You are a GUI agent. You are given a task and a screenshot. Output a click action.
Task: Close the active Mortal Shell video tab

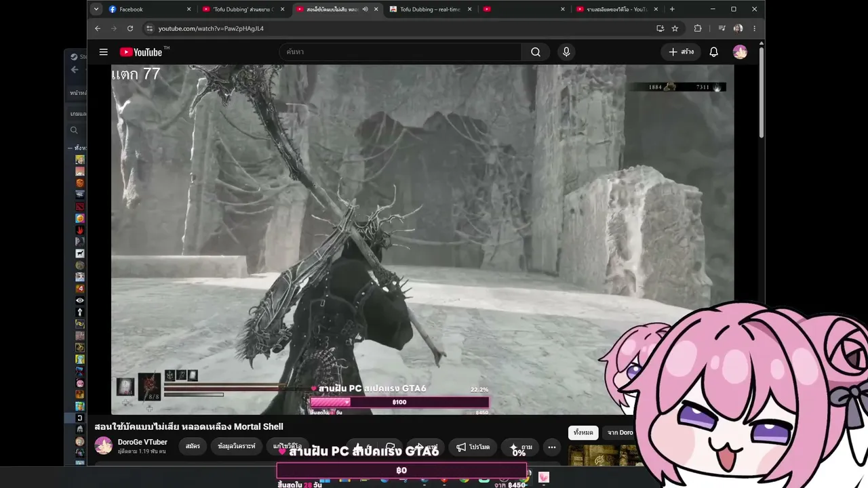coord(376,9)
